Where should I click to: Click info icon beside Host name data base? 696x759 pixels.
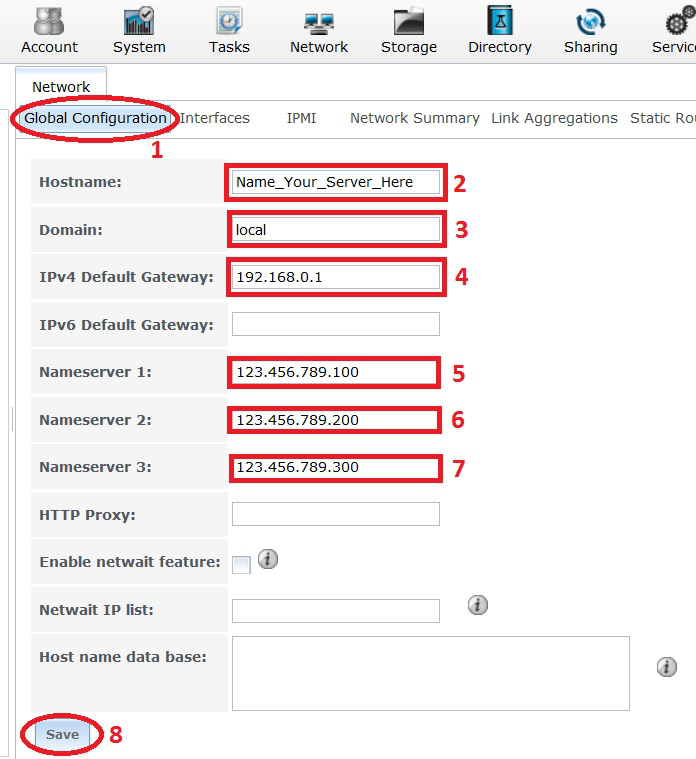[667, 667]
